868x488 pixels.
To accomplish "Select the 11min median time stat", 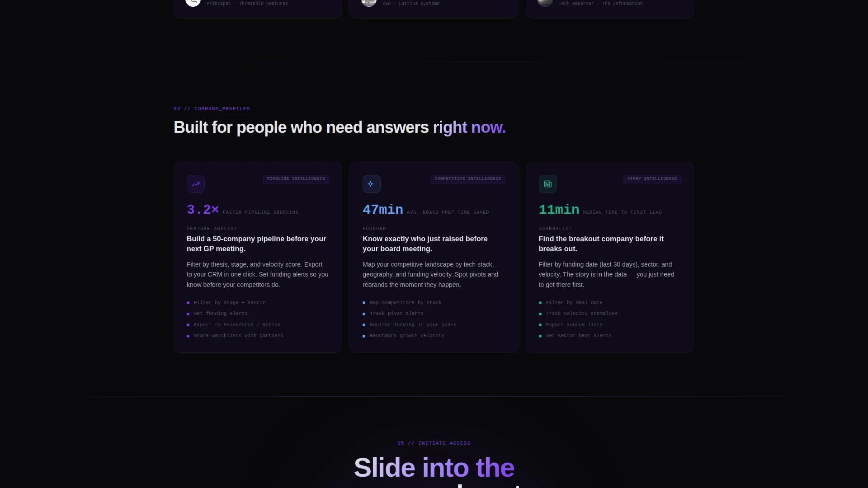I will tap(600, 210).
